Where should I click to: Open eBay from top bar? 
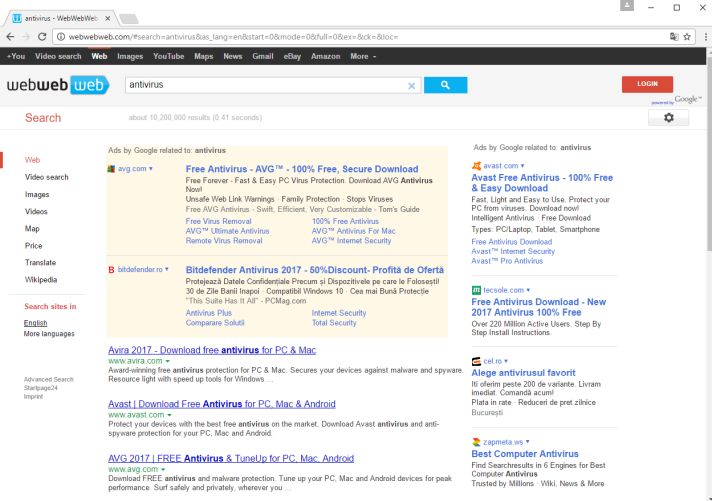click(292, 56)
